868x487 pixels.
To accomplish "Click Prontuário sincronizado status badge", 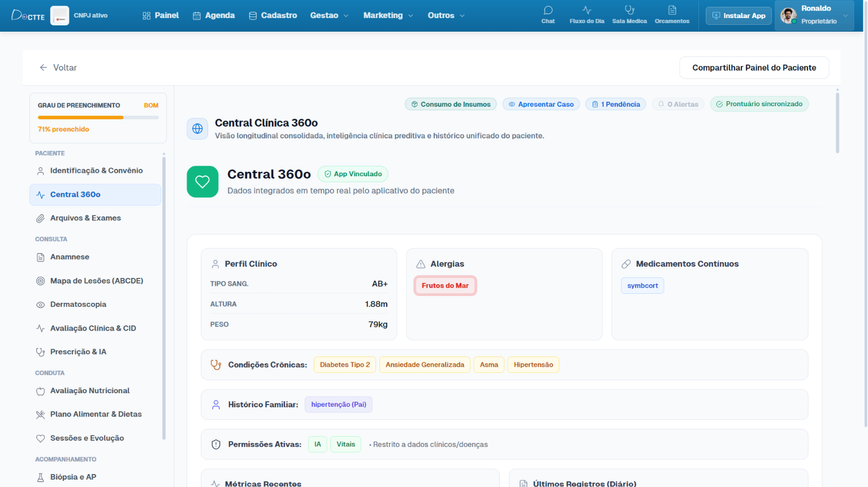I will 759,104.
